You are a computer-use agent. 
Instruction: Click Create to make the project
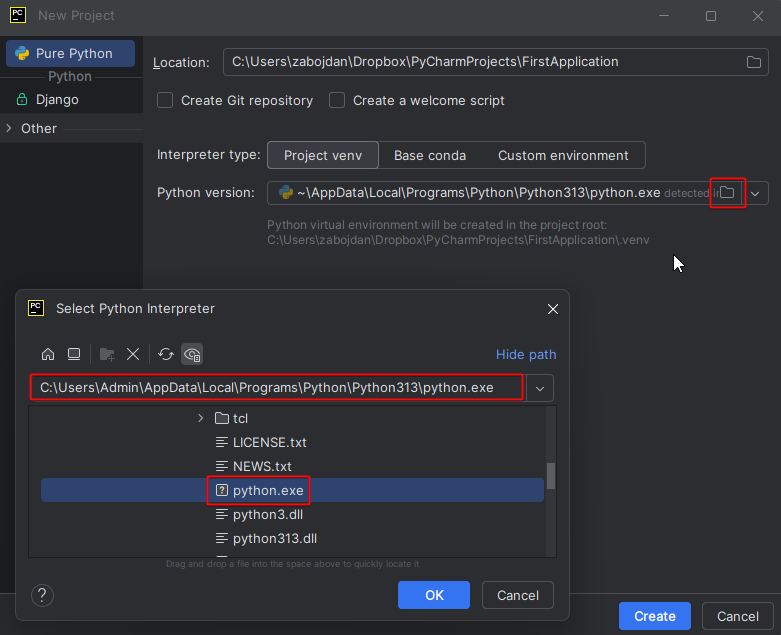pos(654,616)
